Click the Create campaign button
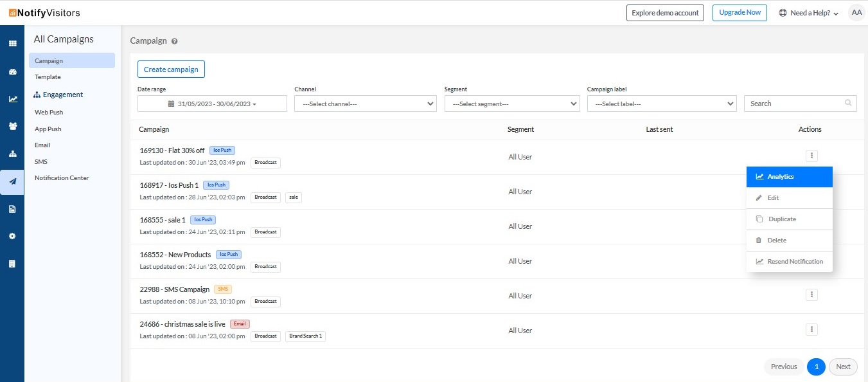 tap(171, 69)
